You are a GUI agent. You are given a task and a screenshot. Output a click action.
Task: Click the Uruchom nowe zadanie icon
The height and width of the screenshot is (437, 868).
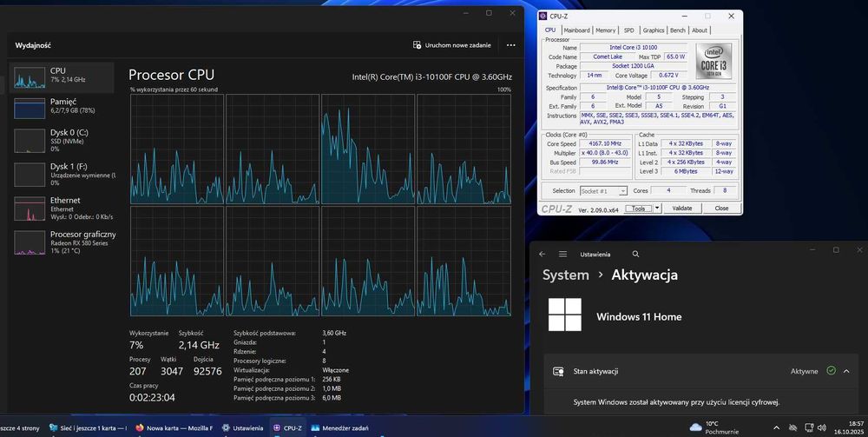(417, 45)
